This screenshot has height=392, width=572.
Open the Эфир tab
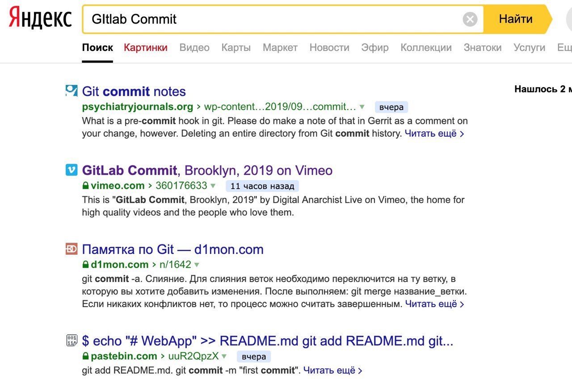(x=375, y=47)
